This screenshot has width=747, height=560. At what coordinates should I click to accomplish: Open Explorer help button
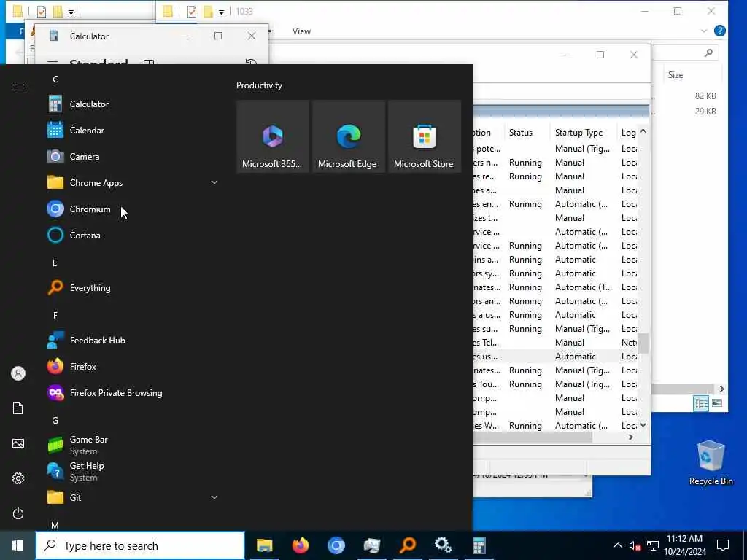[720, 31]
